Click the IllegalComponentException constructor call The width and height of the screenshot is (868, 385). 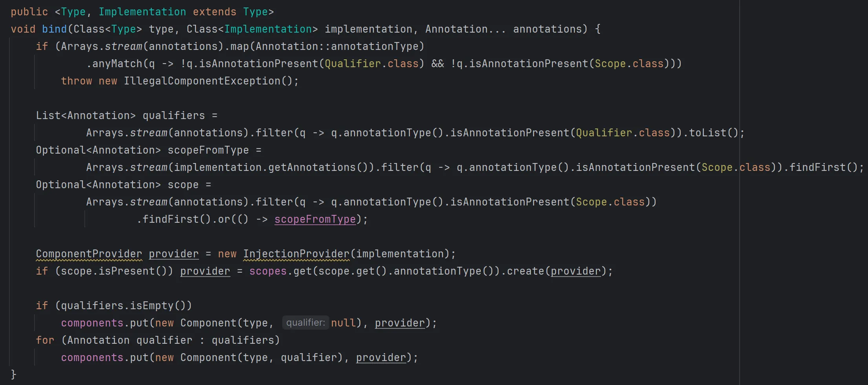(x=202, y=81)
